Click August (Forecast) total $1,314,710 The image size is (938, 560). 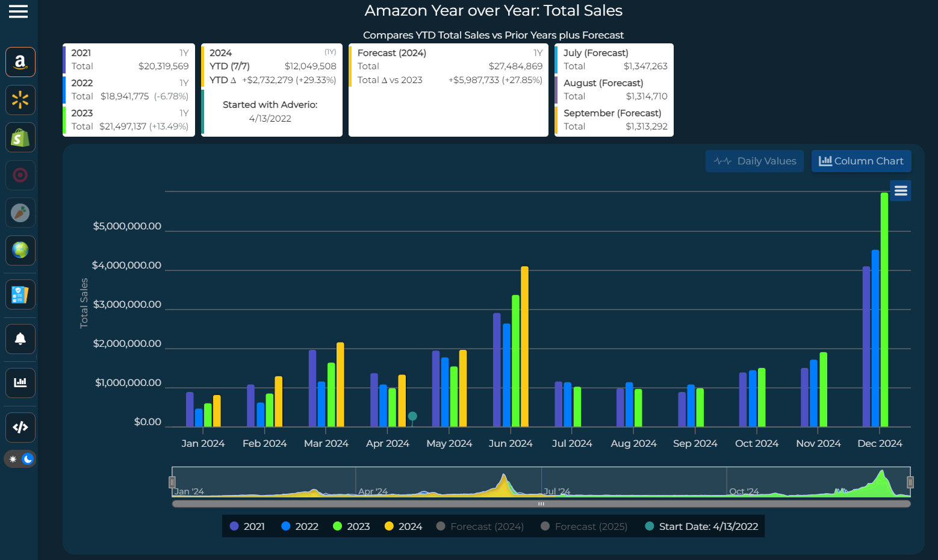(x=647, y=96)
